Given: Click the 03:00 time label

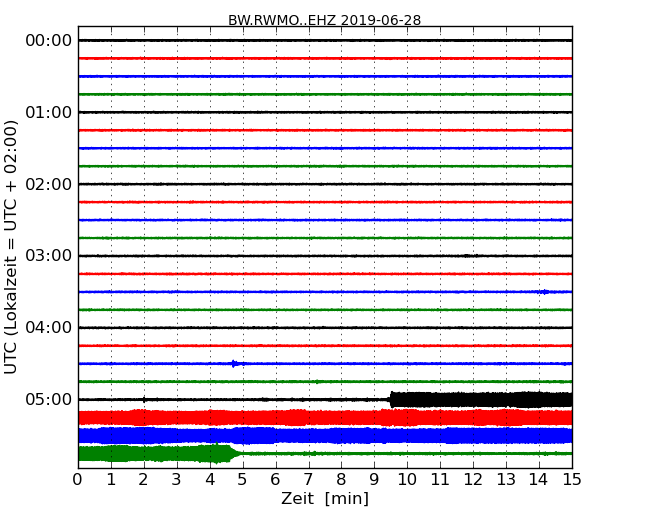Looking at the screenshot, I should 49,256.
